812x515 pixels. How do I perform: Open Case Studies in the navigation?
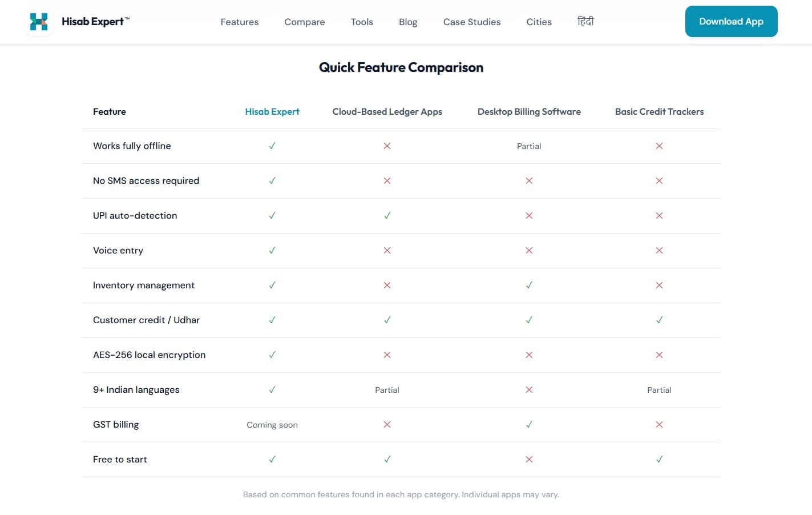point(472,22)
